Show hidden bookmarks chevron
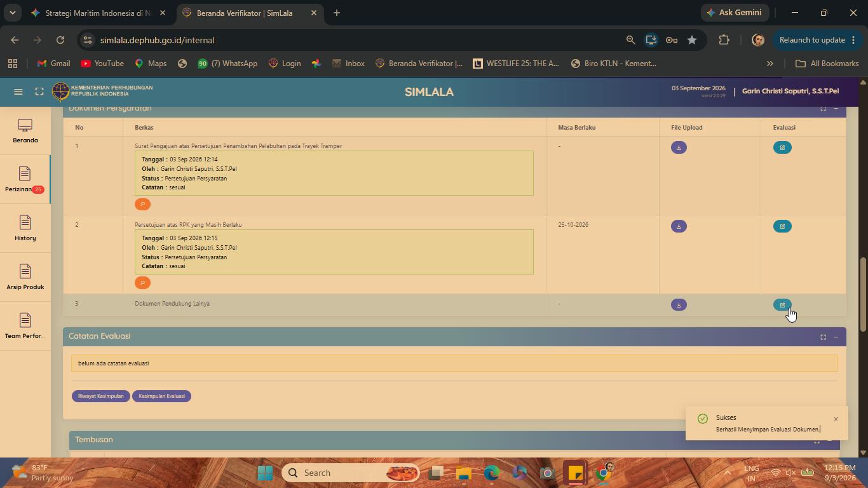This screenshot has width=868, height=488. [x=770, y=64]
